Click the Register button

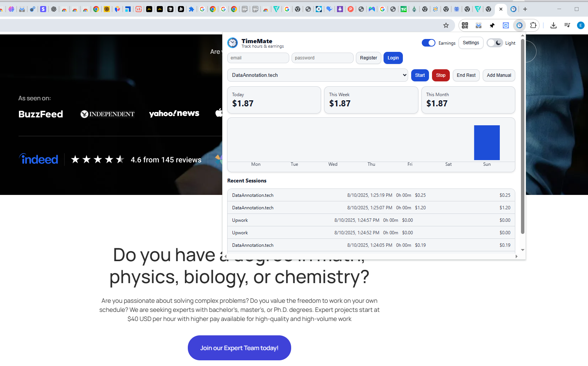(368, 58)
